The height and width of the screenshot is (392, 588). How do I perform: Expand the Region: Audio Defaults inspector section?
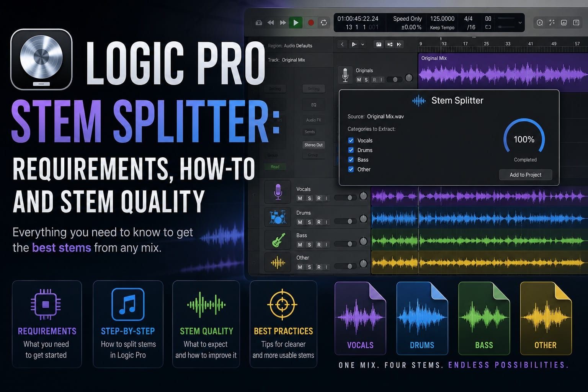click(290, 46)
